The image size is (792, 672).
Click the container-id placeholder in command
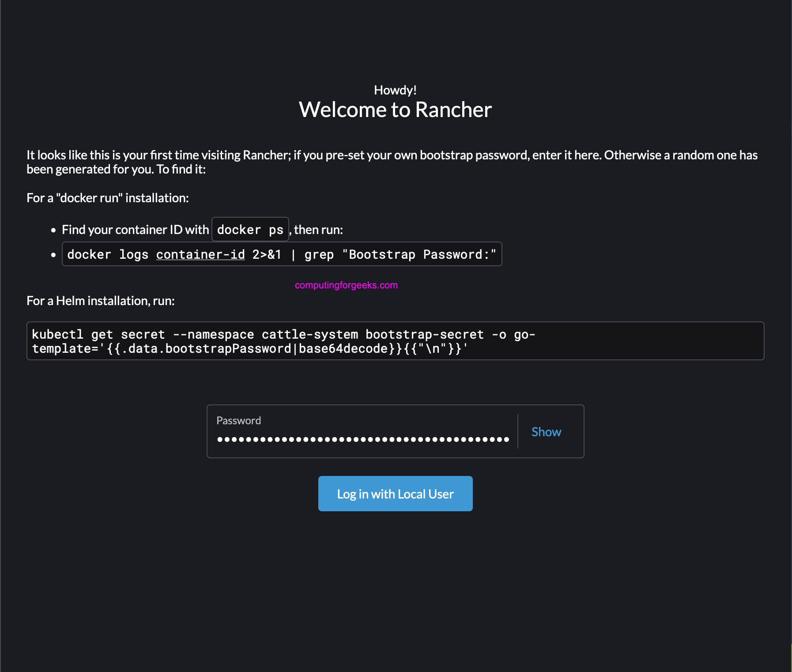point(200,254)
